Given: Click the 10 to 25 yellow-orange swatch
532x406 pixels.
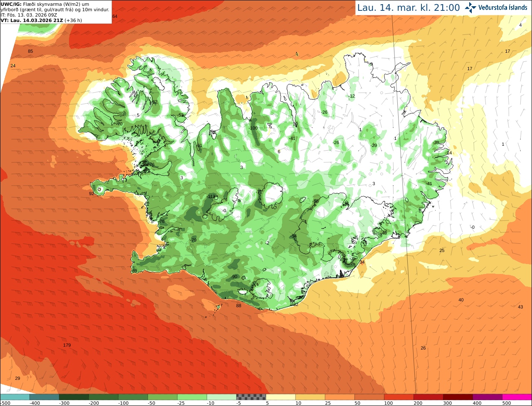Looking at the screenshot, I should [310, 397].
